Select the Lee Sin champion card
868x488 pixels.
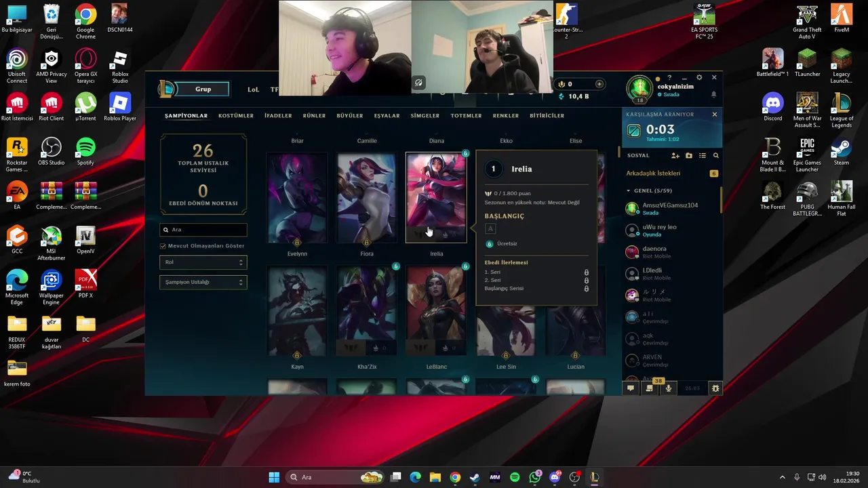[x=506, y=331]
